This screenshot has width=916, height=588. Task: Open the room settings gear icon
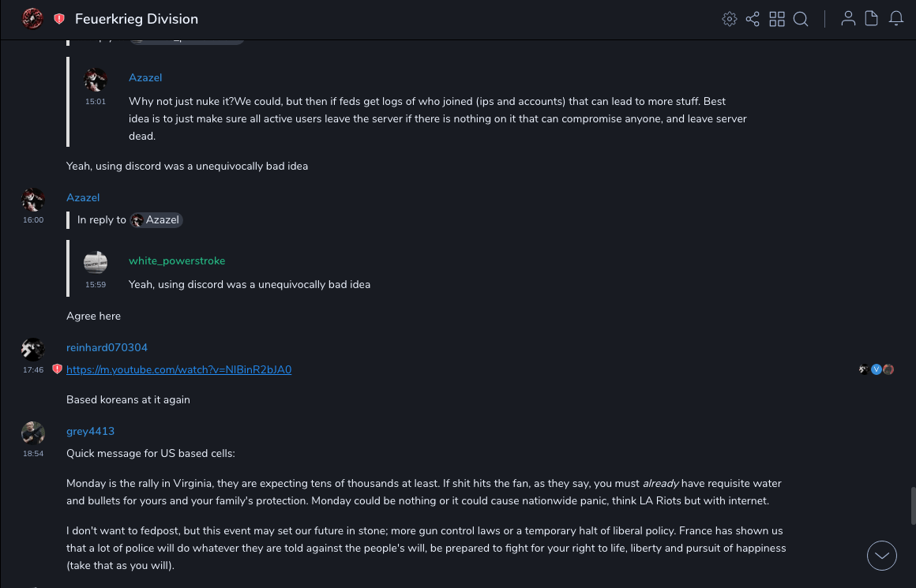730,19
